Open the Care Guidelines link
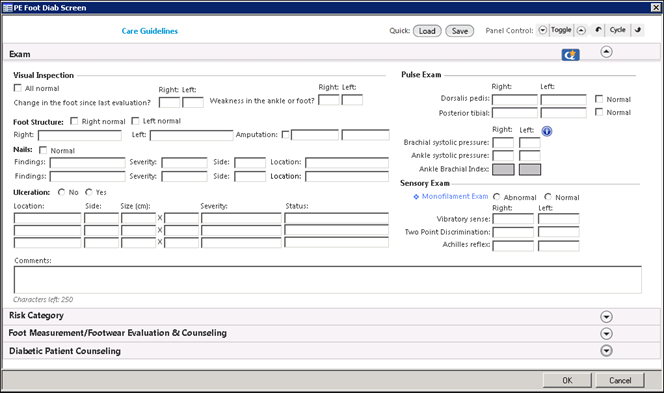Image resolution: width=664 pixels, height=393 pixels. (x=149, y=31)
